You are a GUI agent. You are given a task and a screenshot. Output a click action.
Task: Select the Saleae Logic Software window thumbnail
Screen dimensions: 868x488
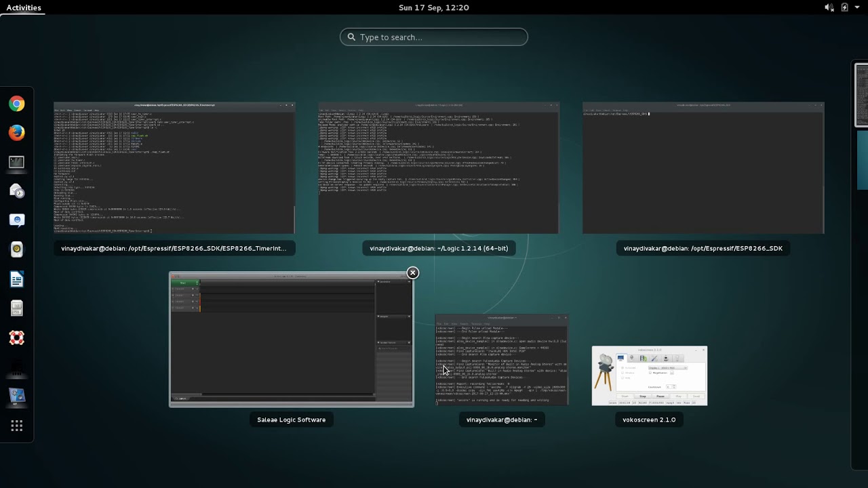(292, 339)
